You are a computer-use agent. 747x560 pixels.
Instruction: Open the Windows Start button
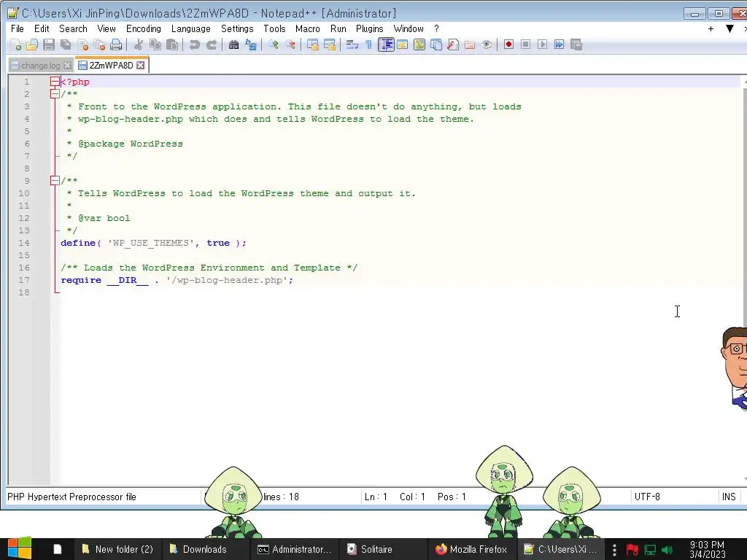pos(19,548)
